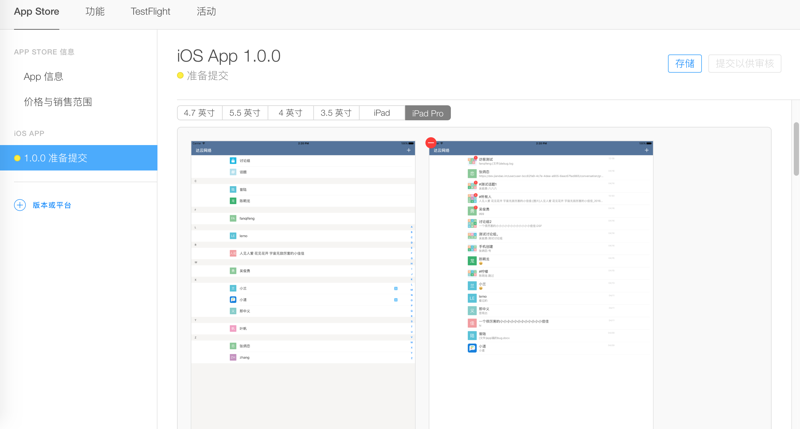This screenshot has width=800, height=429.
Task: Switch to the 功能 tab
Action: click(94, 11)
